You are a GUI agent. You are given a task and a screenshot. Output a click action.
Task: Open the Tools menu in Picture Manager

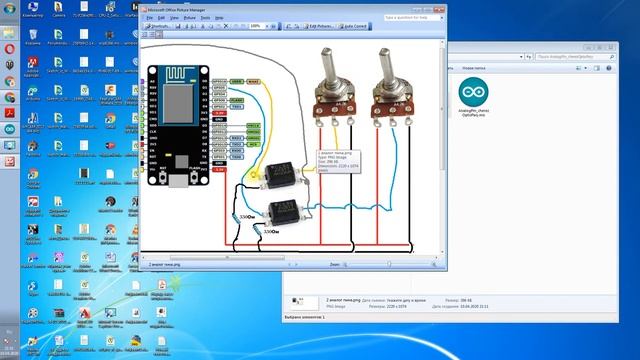pos(205,18)
